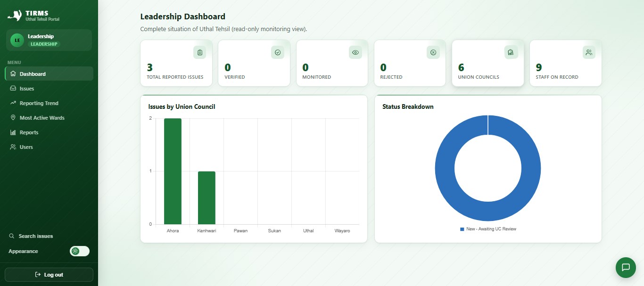This screenshot has height=286, width=644.
Task: Click the blue donut chart ring
Action: [x=444, y=168]
